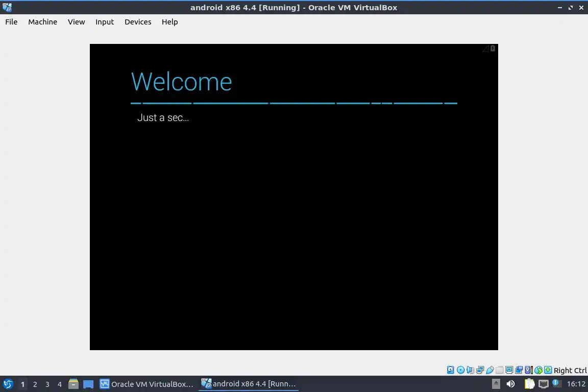
Task: Switch to workspace 1
Action: click(22, 384)
